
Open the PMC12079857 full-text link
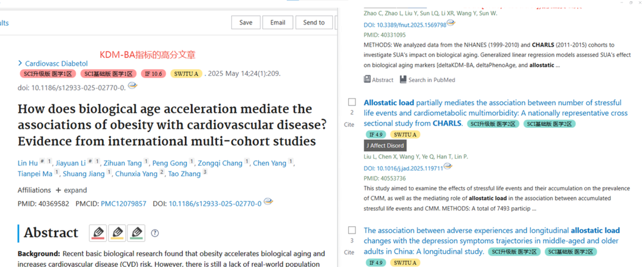pos(123,204)
